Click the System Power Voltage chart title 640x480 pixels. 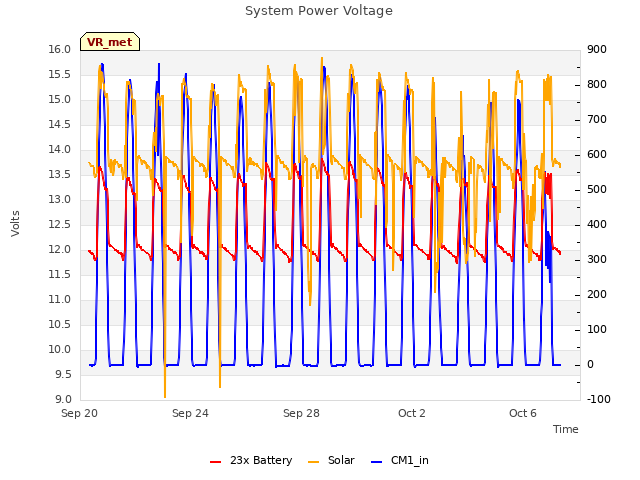point(319,11)
